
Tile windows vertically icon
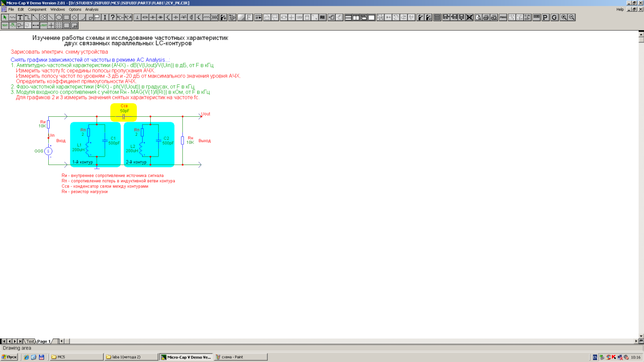pos(356,18)
